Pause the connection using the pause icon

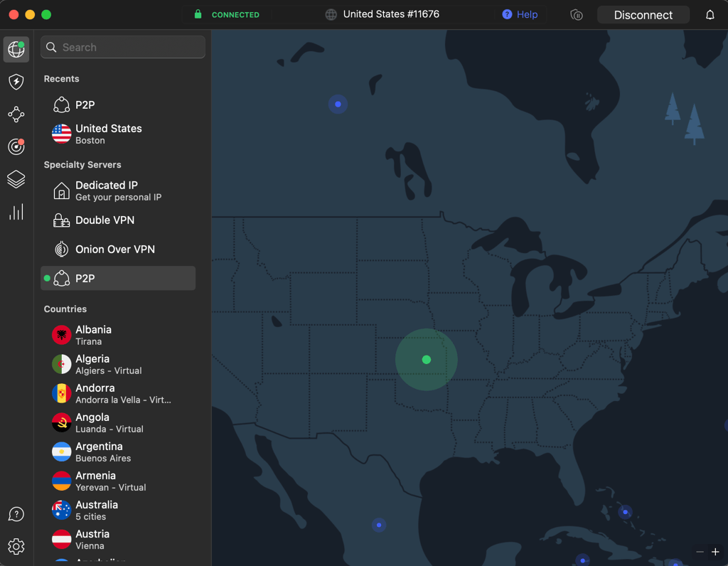click(576, 15)
